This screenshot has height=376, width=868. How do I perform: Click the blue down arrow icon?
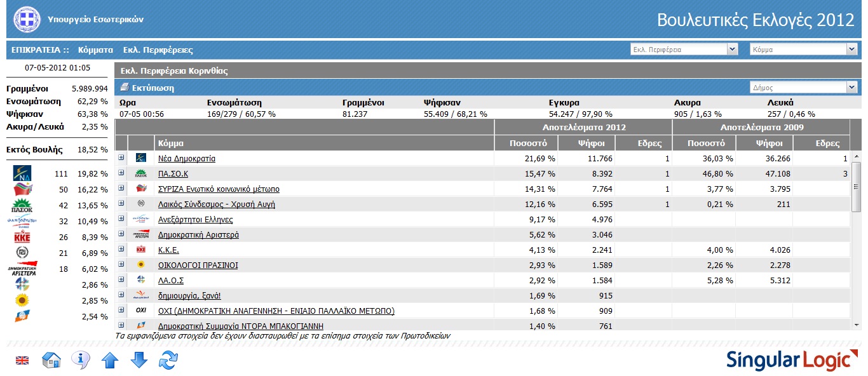[139, 361]
